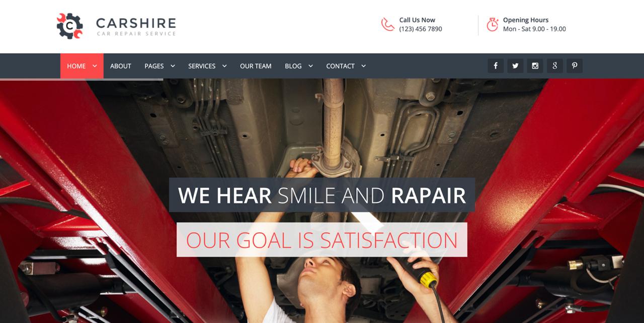Click the opening hours clock icon
Screen dimensions: 644x323
coord(493,24)
